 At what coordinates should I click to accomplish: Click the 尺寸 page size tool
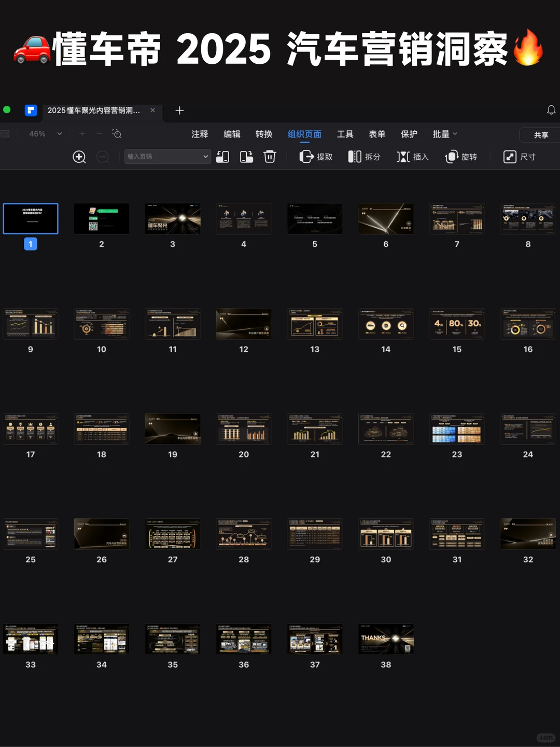520,157
